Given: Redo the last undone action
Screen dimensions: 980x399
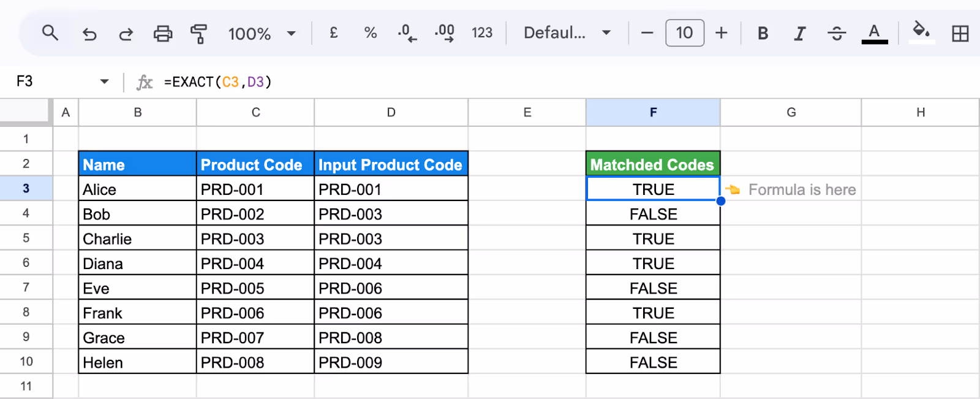Looking at the screenshot, I should (126, 34).
